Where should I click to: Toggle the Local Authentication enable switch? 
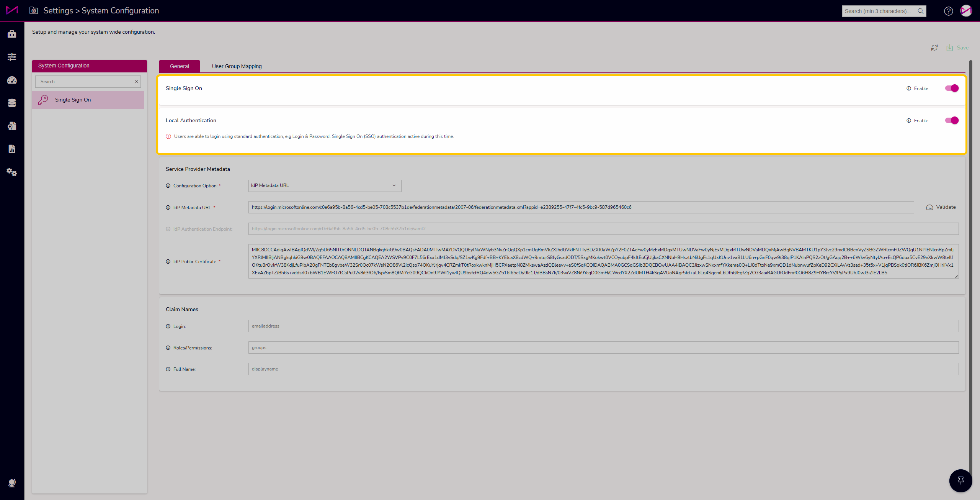tap(952, 121)
